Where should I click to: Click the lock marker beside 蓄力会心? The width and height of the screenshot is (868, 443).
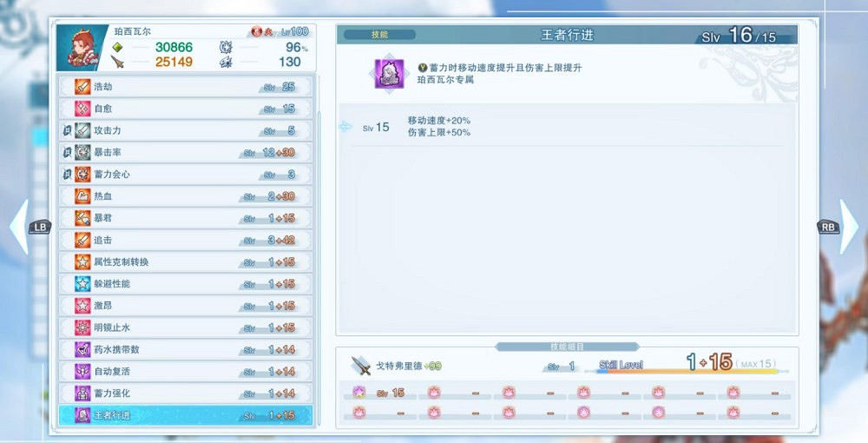click(67, 175)
